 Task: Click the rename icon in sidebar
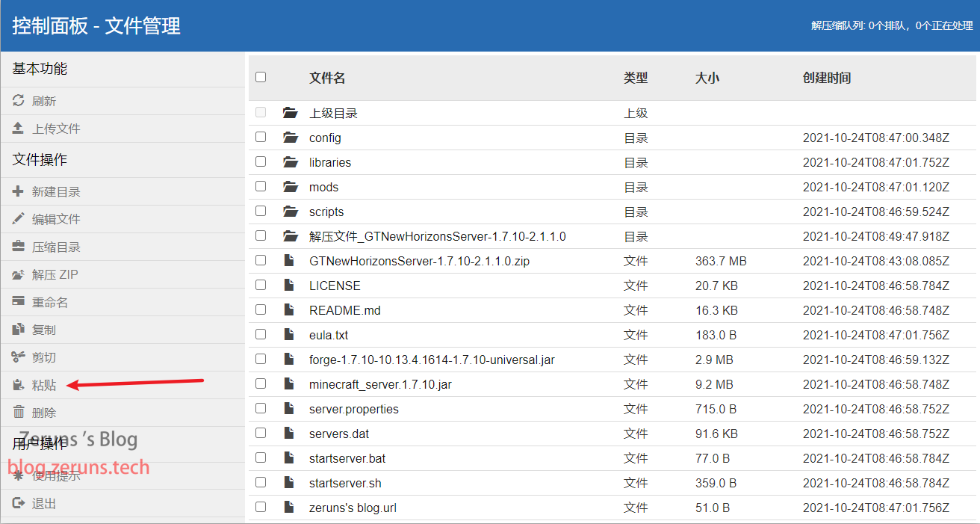(x=19, y=302)
